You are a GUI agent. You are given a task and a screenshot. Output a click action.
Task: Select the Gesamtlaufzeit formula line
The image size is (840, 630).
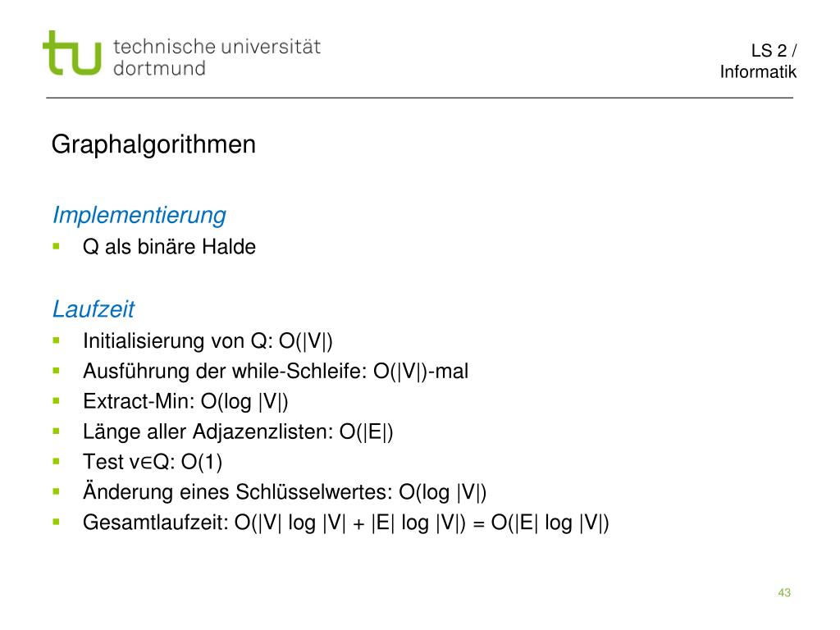[345, 523]
